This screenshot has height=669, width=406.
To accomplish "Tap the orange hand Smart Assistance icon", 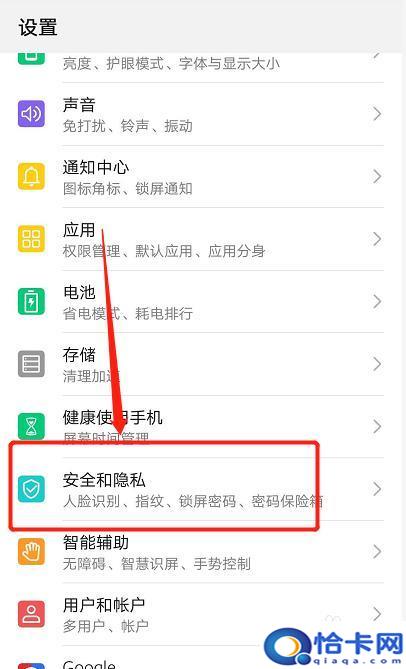I will point(31,551).
